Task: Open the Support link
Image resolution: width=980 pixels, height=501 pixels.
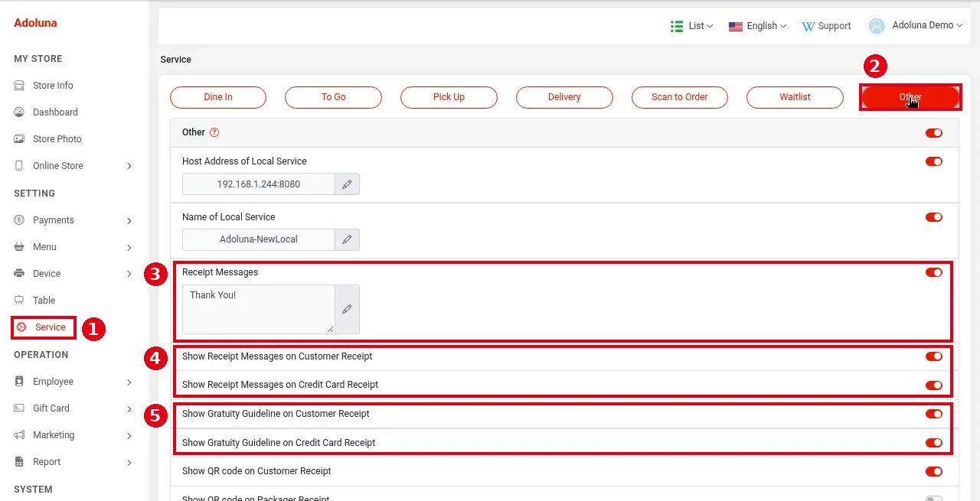Action: 826,26
